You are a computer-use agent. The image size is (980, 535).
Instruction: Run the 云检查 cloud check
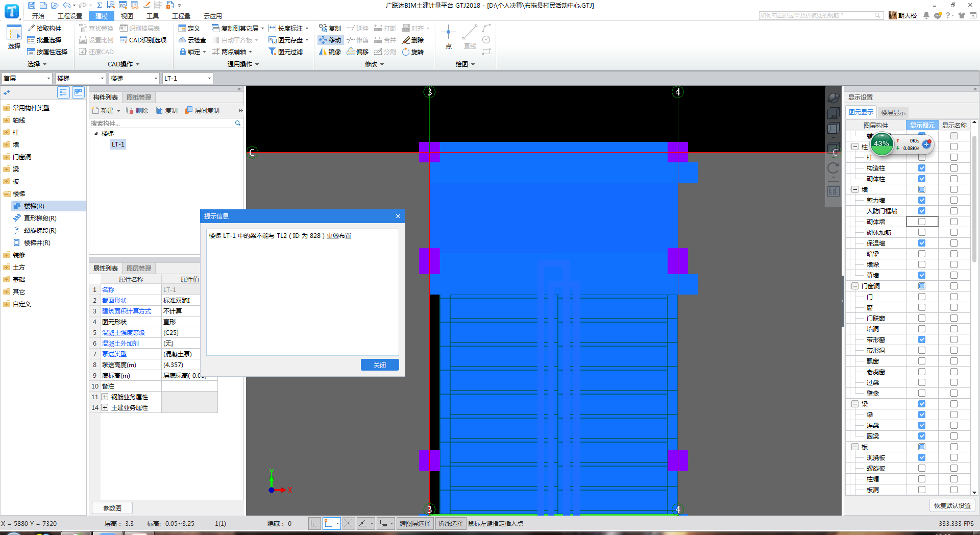(x=192, y=40)
